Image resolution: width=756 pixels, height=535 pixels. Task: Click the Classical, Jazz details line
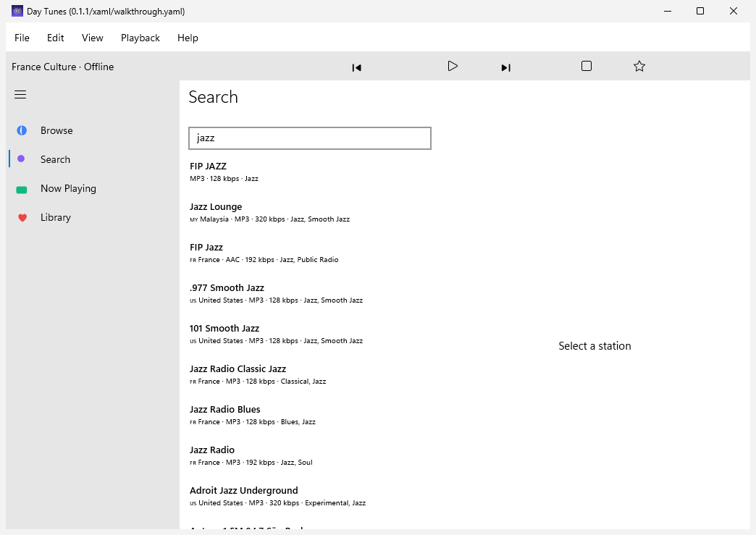[258, 382]
